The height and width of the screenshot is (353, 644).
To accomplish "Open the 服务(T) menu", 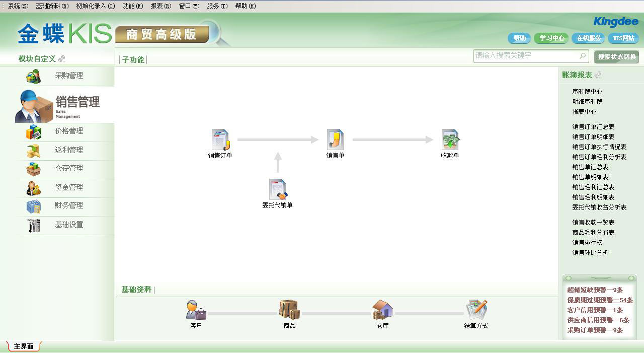I will pos(217,6).
